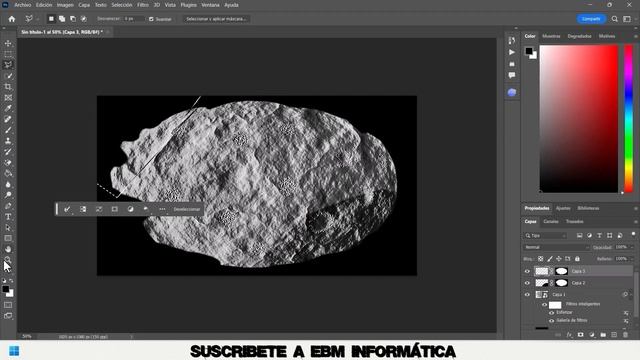This screenshot has height=360, width=640.
Task: Select the Quick Selection tool
Action: click(x=8, y=76)
